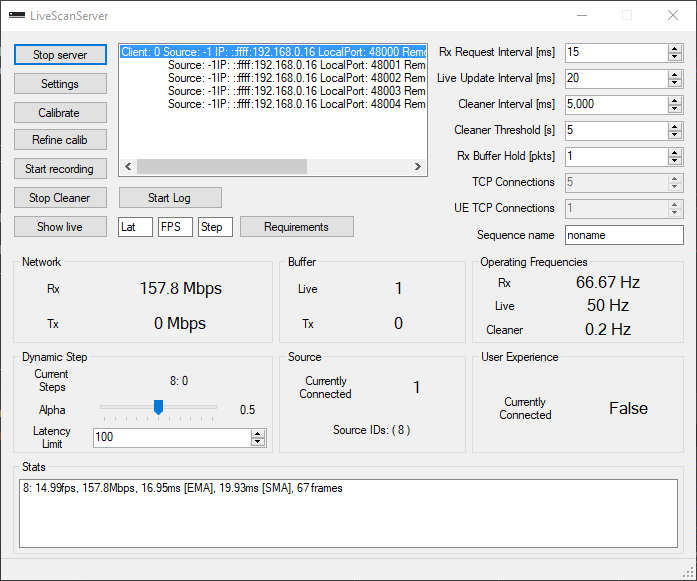Increase Rx Request Interval with up arrow
Screen dimensions: 697x581
pos(676,48)
